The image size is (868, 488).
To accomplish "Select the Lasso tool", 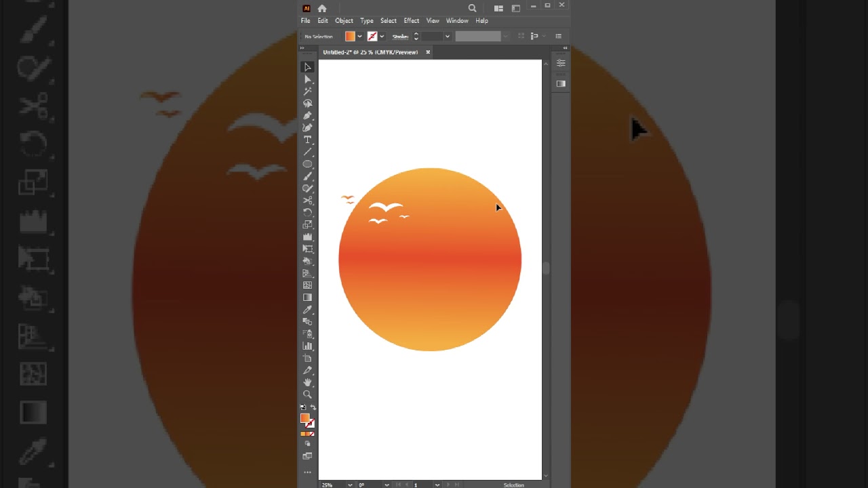I will click(307, 104).
